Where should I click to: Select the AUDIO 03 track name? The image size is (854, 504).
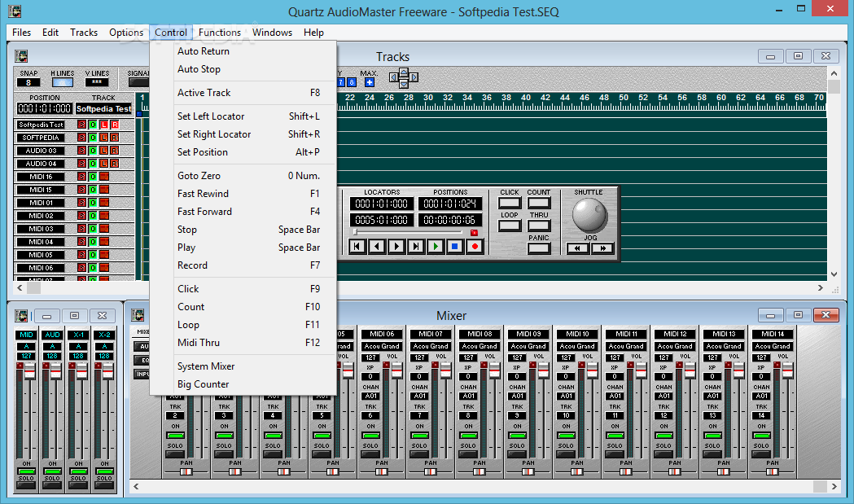click(x=41, y=151)
